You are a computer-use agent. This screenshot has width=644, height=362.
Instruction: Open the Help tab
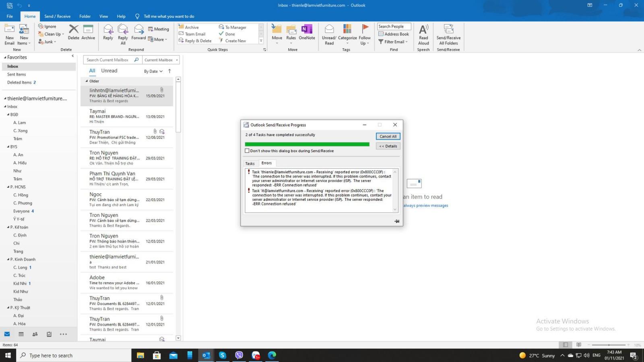[121, 16]
